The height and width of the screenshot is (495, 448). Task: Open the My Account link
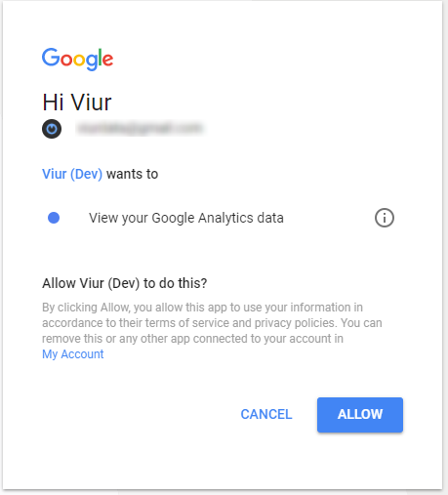[73, 354]
